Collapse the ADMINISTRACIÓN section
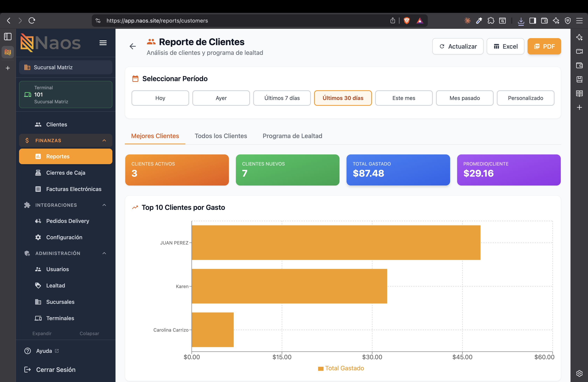This screenshot has width=588, height=382. pos(66,253)
